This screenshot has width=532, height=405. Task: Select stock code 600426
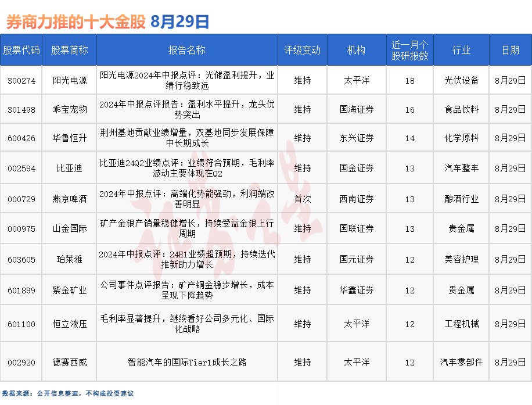[21, 138]
